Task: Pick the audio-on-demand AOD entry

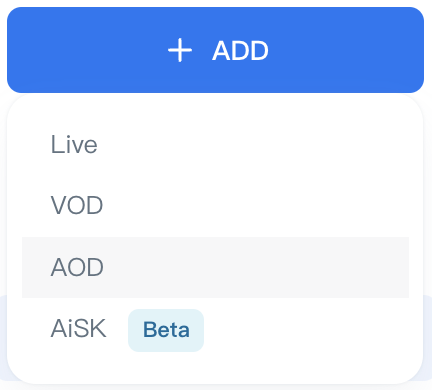Action: (215, 267)
